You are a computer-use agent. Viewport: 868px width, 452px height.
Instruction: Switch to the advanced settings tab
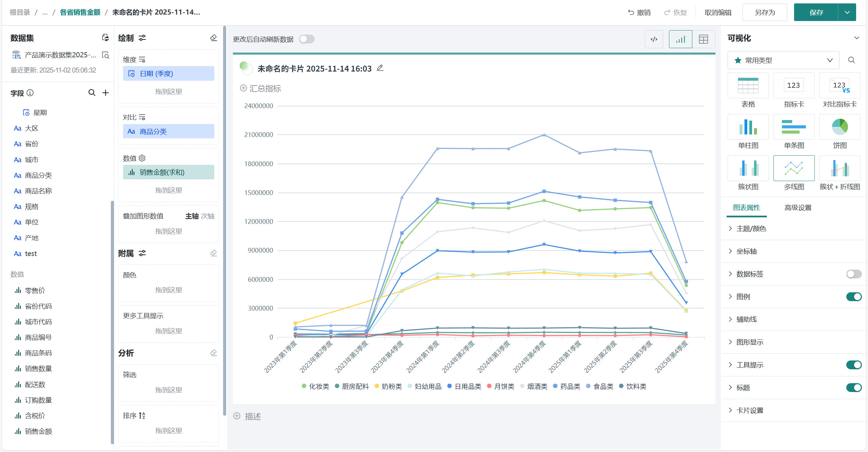798,208
